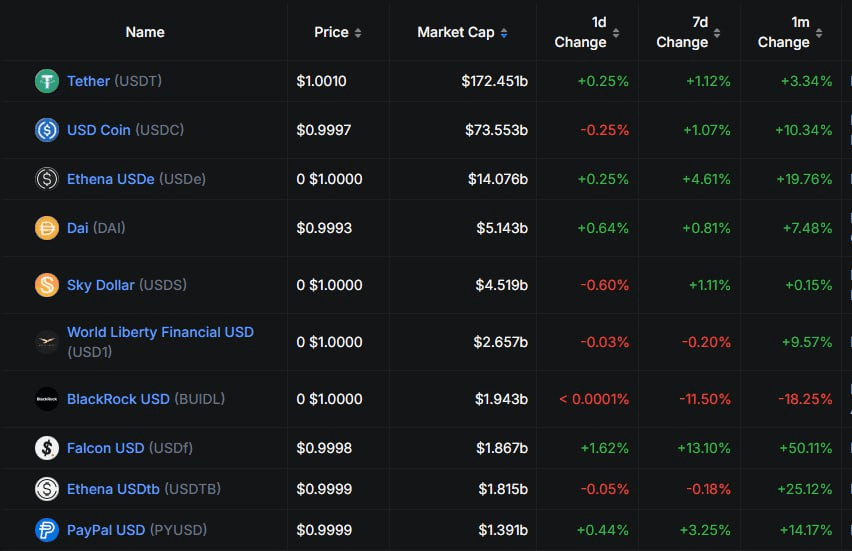Sort by Price using its sort arrows

click(358, 33)
